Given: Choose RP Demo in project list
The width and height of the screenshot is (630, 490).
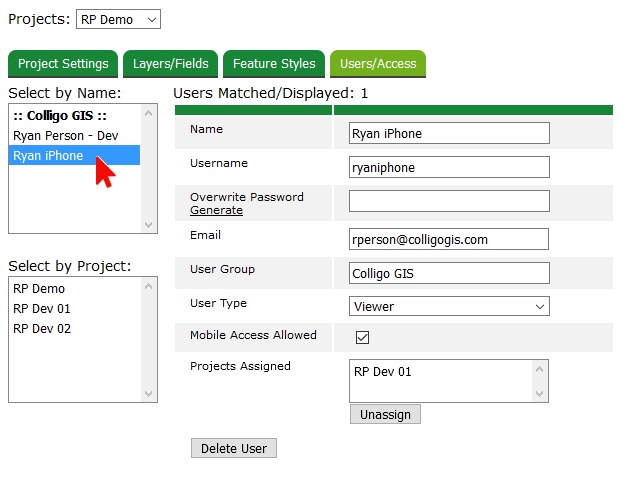Looking at the screenshot, I should click(x=39, y=288).
